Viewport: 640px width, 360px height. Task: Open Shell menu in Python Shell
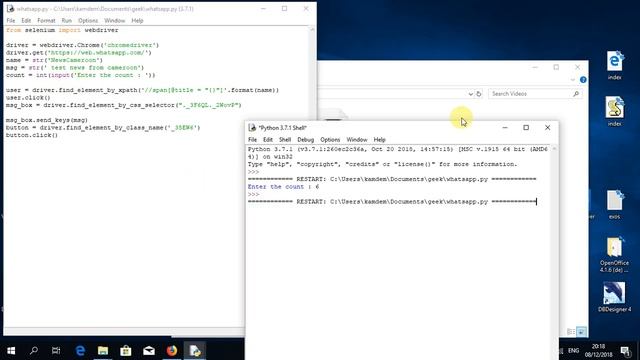[284, 140]
